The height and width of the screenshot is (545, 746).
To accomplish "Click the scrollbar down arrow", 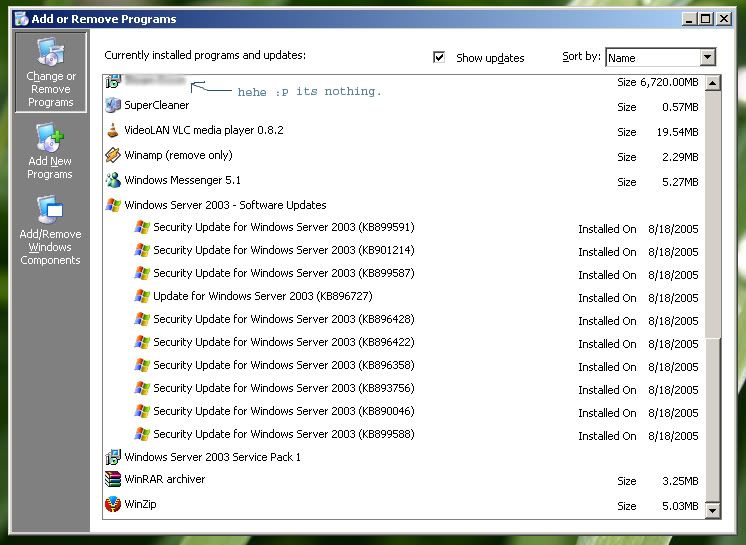I will tap(712, 511).
